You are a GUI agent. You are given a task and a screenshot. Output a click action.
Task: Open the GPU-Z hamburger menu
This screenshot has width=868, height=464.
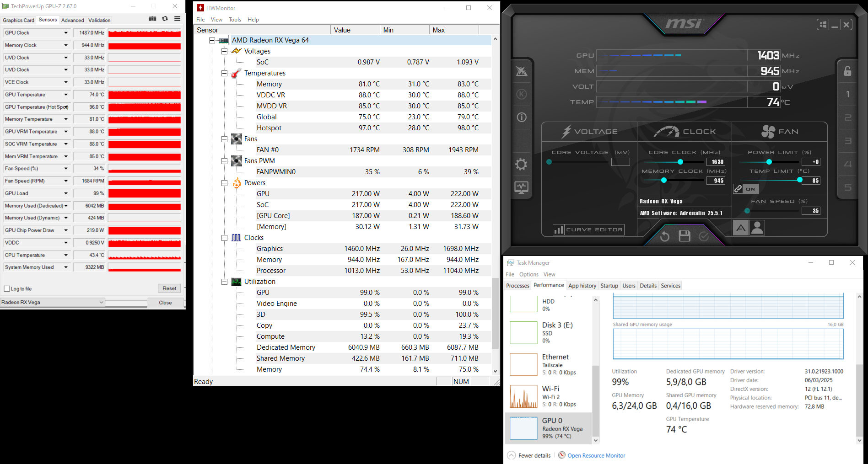click(177, 19)
